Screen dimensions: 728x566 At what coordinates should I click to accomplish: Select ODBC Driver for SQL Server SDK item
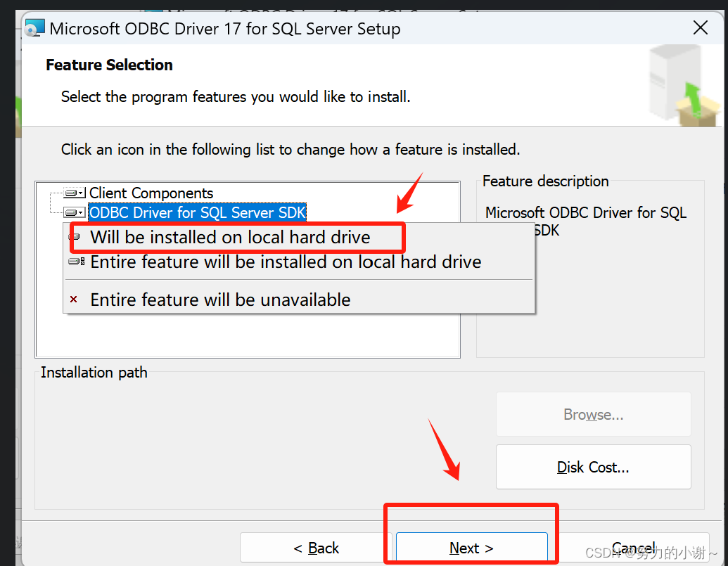point(198,212)
